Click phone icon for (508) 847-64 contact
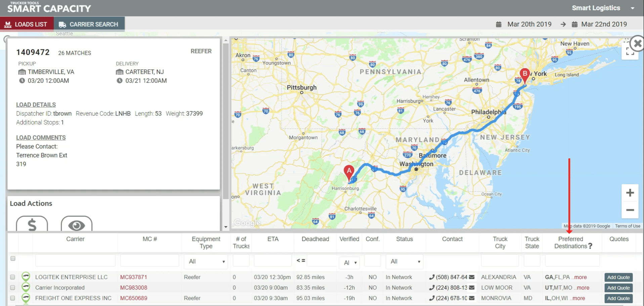This screenshot has width=644, height=306. 432,277
